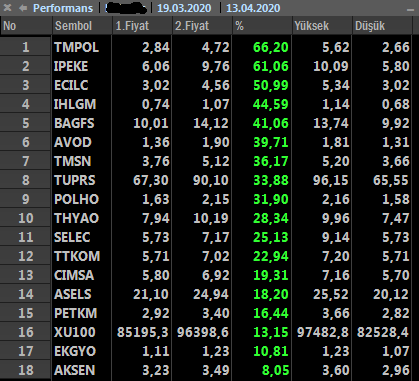Click row number 18 cell
419x381 pixels.
pos(26,370)
